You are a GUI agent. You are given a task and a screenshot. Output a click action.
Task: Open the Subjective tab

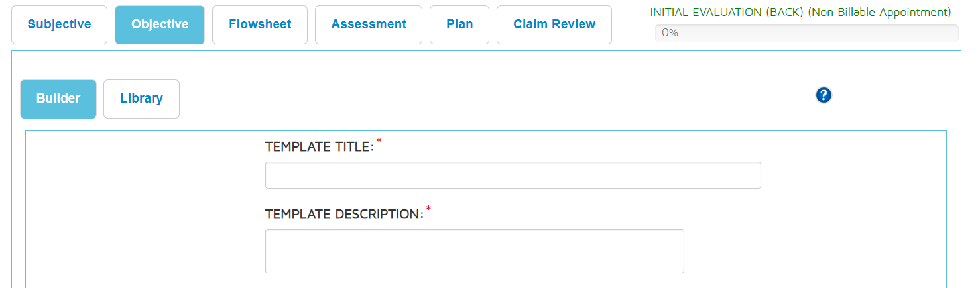[59, 24]
